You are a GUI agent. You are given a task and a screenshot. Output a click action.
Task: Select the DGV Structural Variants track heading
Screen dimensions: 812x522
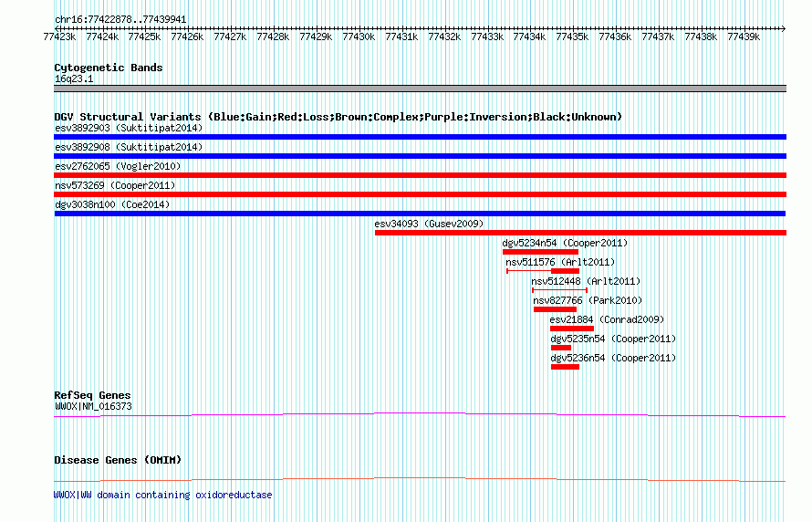pyautogui.click(x=338, y=117)
